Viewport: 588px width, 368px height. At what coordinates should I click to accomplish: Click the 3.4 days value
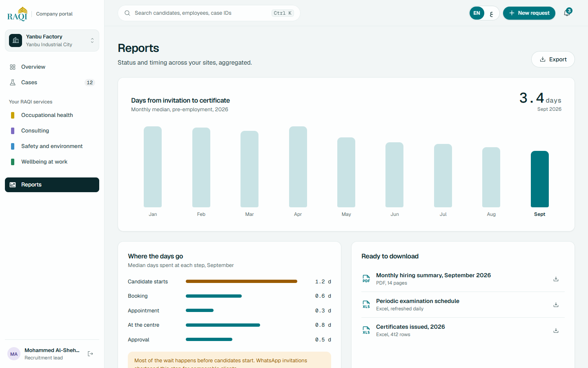540,98
